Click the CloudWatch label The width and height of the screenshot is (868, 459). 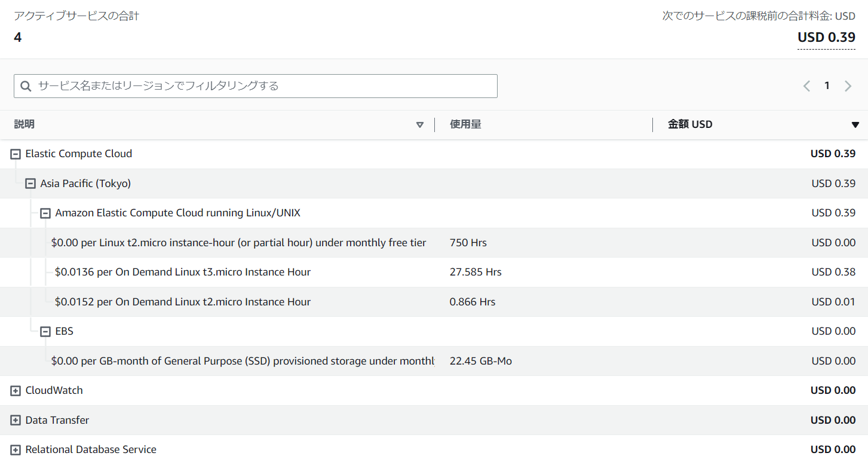tap(54, 390)
